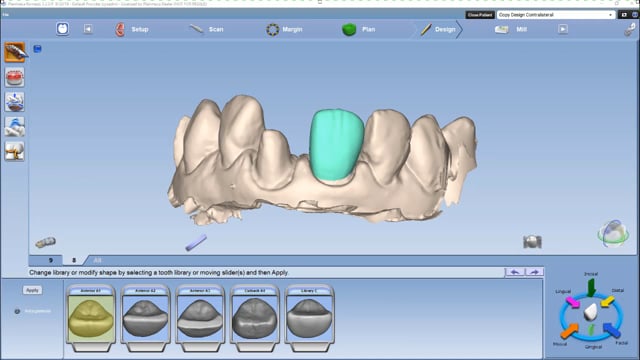The image size is (640, 360).
Task: Click the orange Mesial view arrow
Action: coord(569,330)
